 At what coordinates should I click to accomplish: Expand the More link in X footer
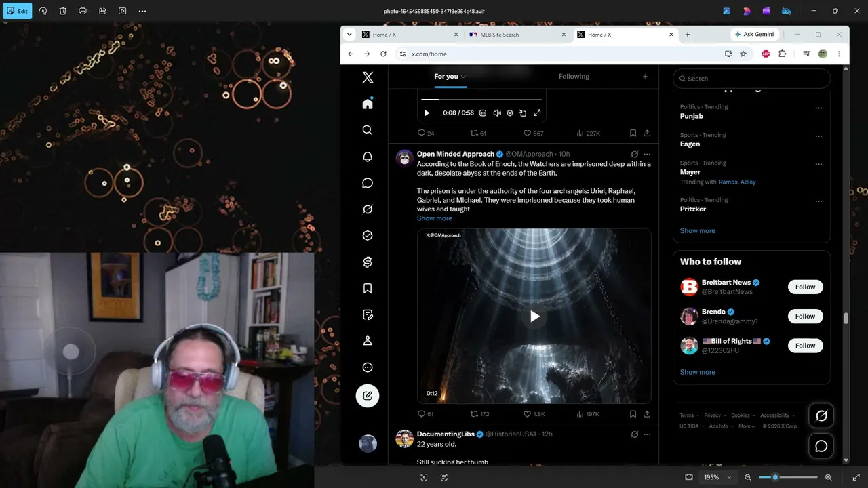(x=747, y=426)
